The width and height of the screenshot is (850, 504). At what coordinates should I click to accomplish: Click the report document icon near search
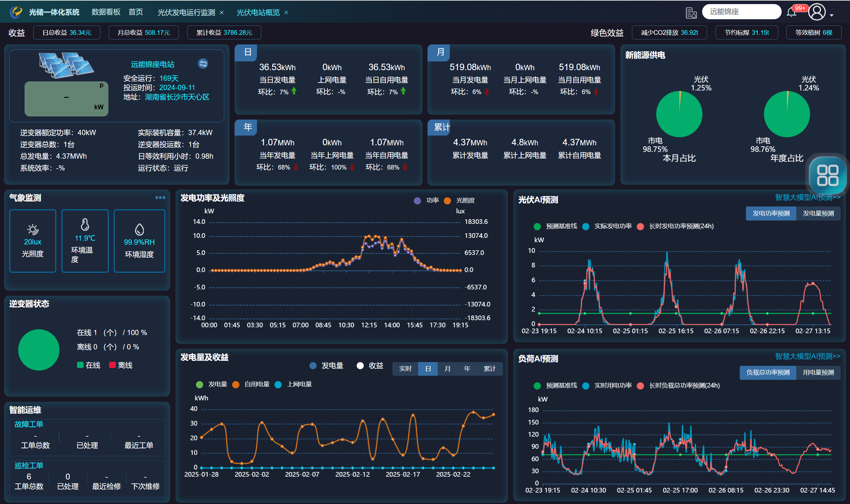pos(691,13)
